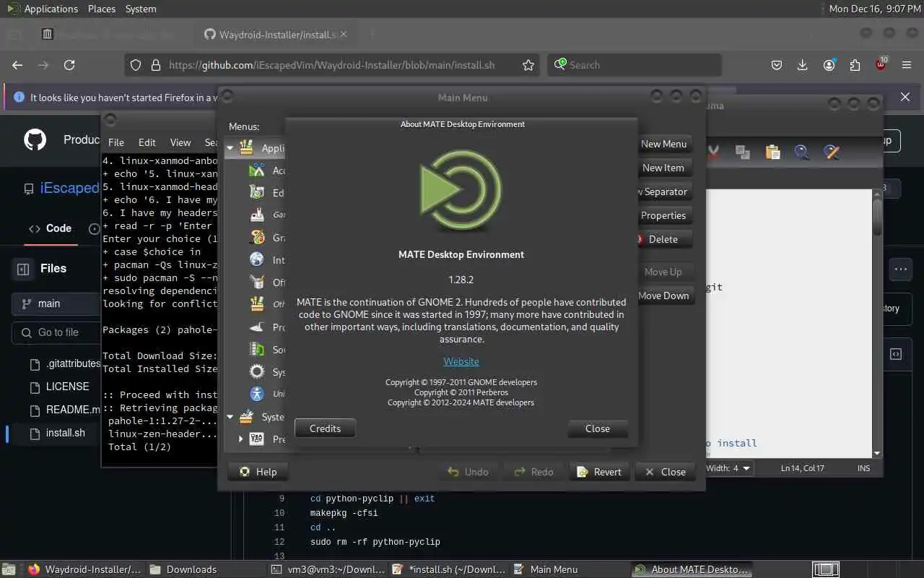Select the Office menu icon
The width and height of the screenshot is (924, 578).
[x=257, y=282]
